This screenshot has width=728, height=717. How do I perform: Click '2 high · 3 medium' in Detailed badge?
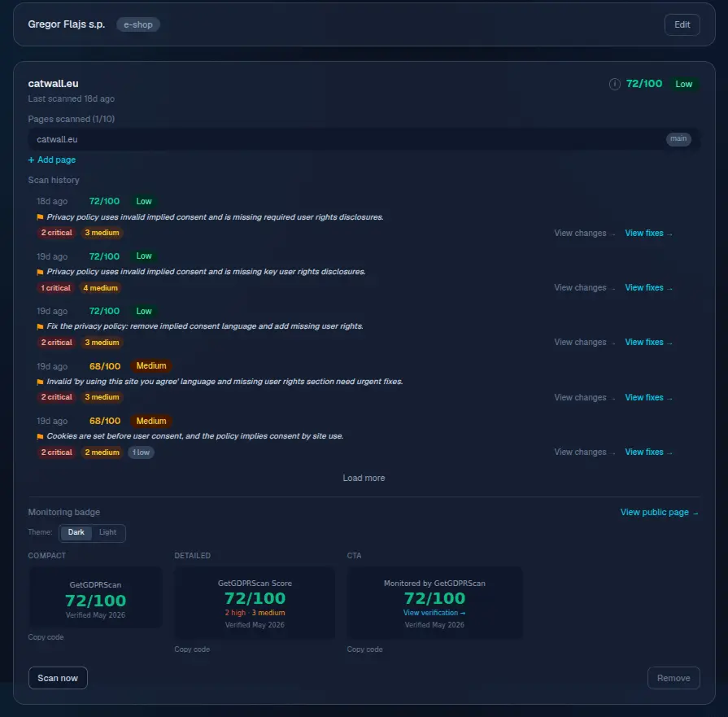point(255,613)
